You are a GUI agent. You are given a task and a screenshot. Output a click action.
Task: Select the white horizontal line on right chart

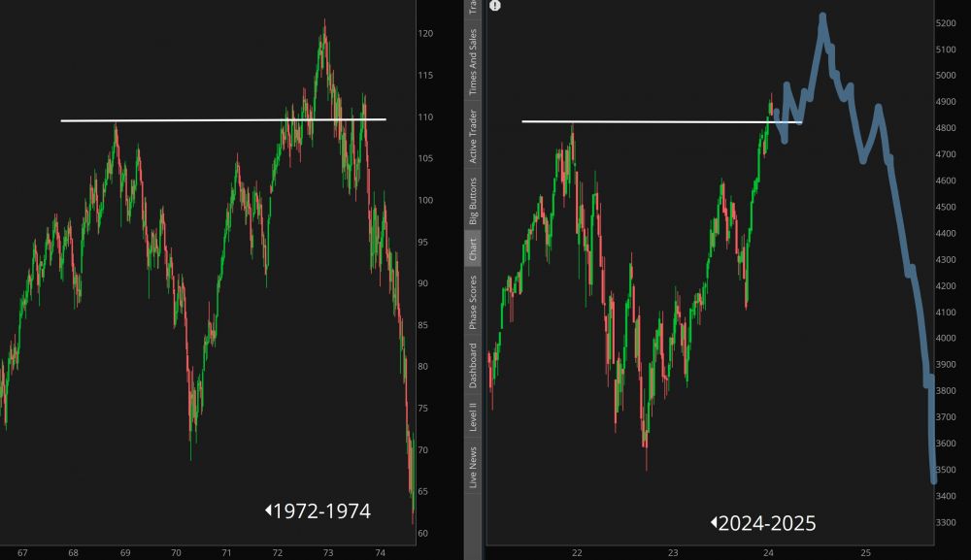coord(660,121)
